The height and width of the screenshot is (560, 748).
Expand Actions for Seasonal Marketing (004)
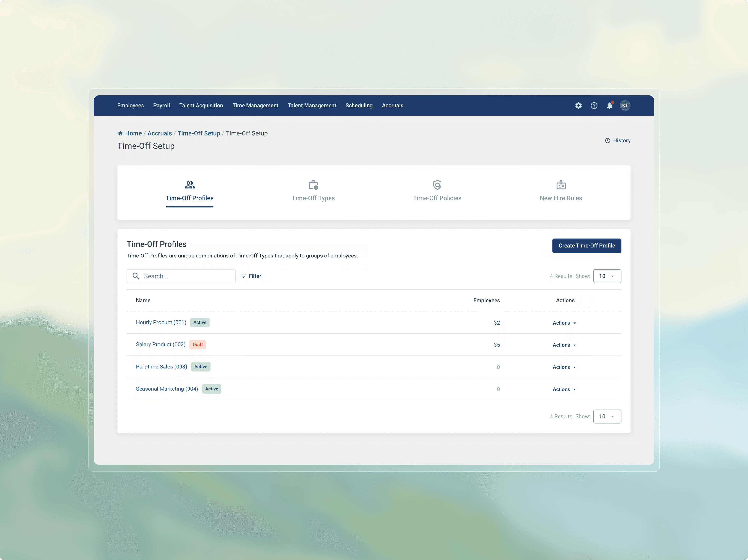564,389
